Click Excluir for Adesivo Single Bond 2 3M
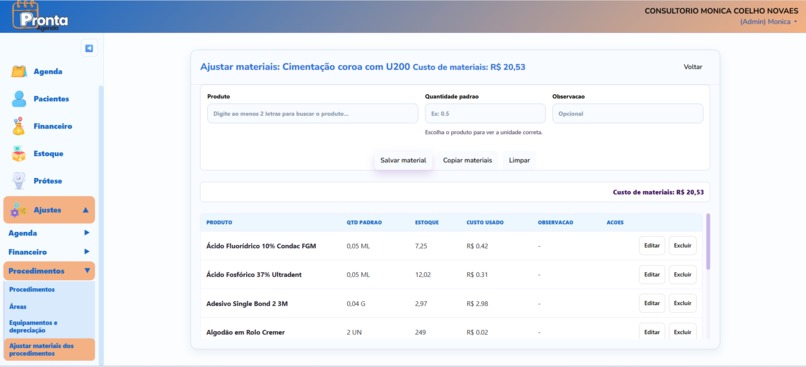 pos(683,303)
